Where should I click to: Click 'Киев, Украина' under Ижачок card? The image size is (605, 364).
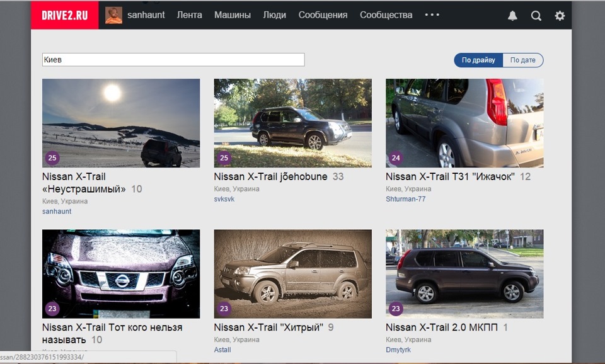408,189
